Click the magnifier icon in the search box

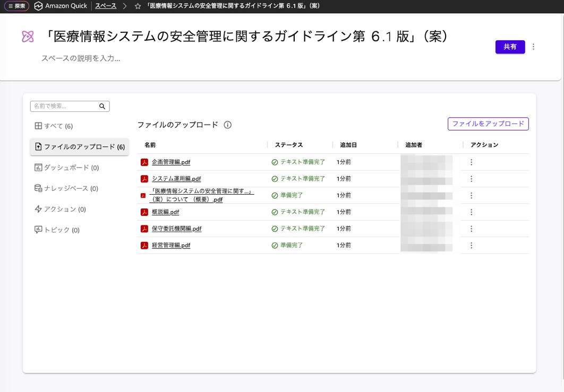[x=101, y=106]
